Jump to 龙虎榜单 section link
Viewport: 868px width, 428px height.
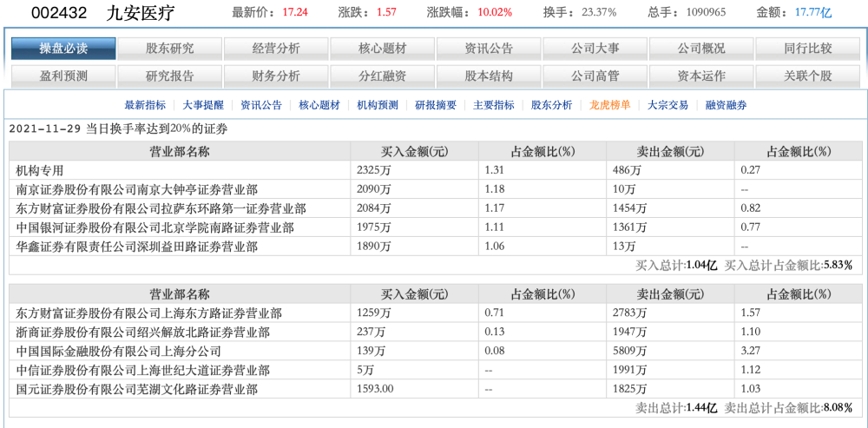click(610, 105)
